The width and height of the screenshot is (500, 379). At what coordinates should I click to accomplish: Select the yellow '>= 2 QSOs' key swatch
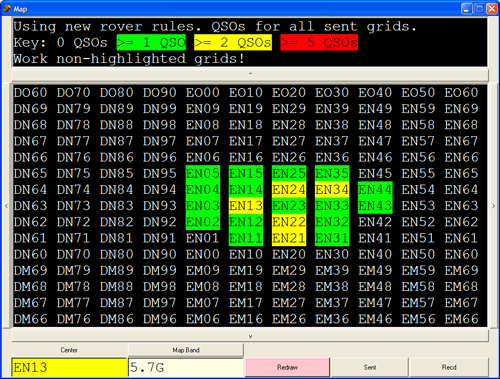pos(233,43)
